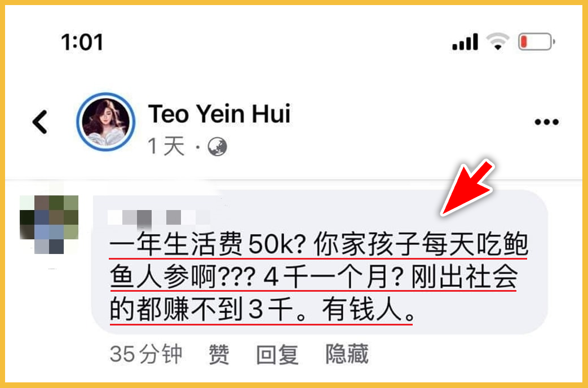This screenshot has width=588, height=388.
Task: Tap the red arrow annotation
Action: [467, 188]
